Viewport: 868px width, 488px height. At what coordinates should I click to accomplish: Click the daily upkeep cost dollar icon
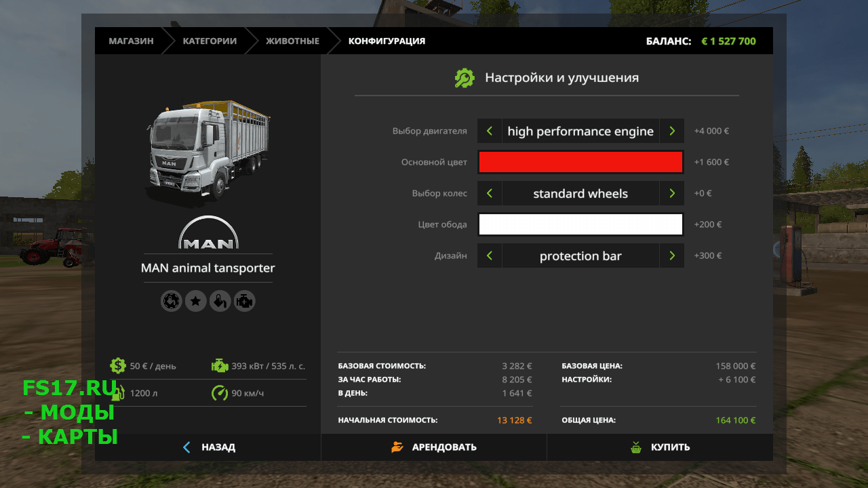[118, 365]
